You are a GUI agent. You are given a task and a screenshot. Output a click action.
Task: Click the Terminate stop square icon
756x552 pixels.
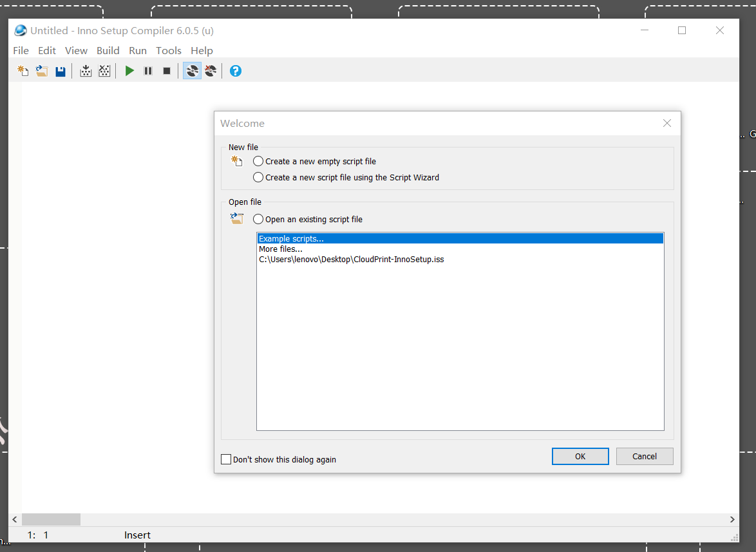click(x=167, y=71)
